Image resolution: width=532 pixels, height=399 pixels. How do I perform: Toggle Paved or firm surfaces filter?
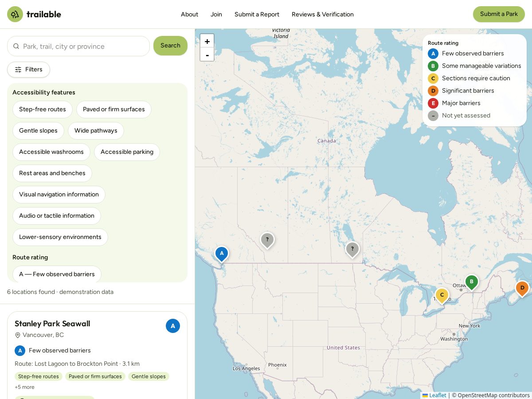coord(114,110)
